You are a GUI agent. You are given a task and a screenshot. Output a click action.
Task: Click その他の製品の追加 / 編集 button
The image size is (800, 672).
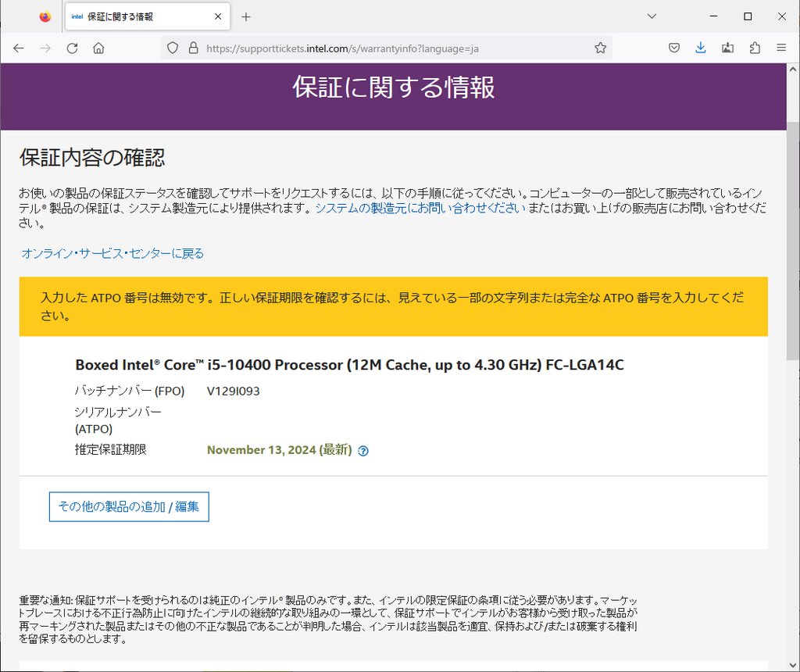(x=129, y=506)
